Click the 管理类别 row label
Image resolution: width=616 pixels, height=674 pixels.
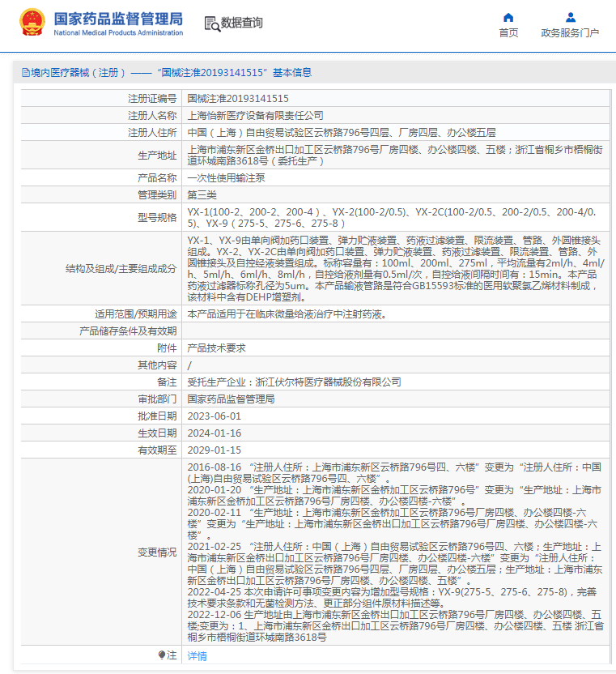click(157, 194)
